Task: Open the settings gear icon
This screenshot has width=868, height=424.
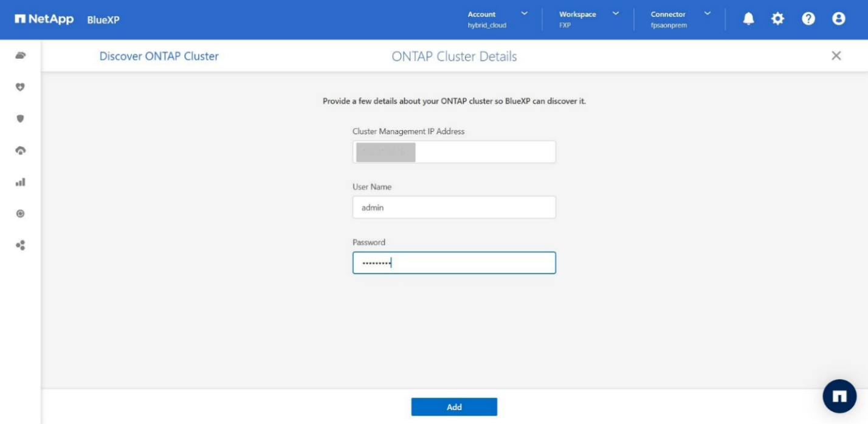Action: pos(777,19)
